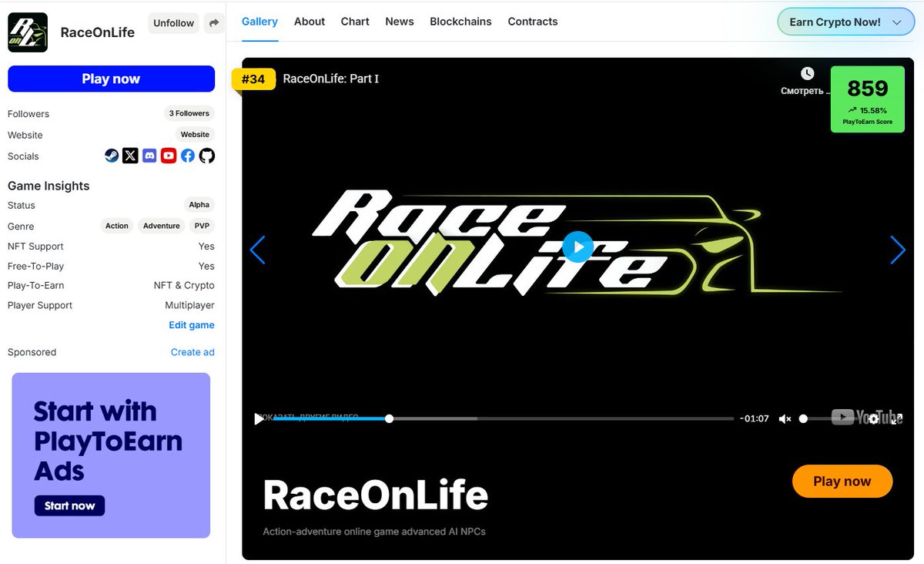Click the Start with PlayToEarn Ads banner text
The image size is (924, 564).
coord(108,441)
